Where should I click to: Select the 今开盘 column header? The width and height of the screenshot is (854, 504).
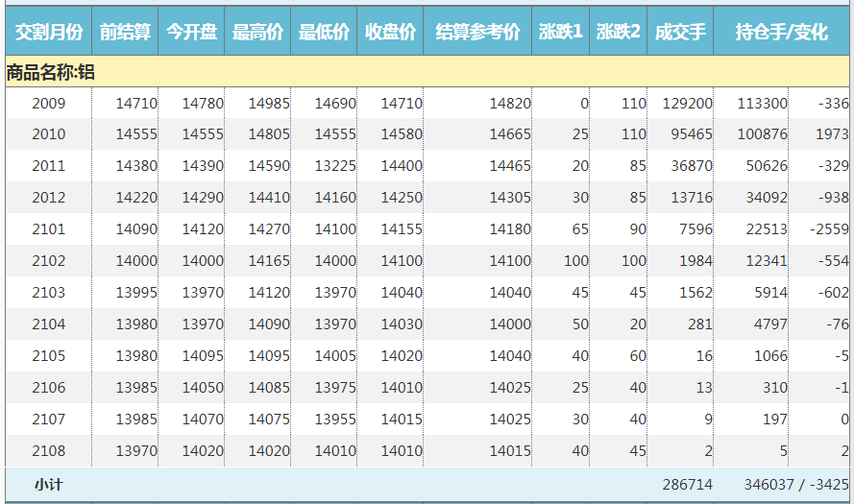click(x=191, y=32)
